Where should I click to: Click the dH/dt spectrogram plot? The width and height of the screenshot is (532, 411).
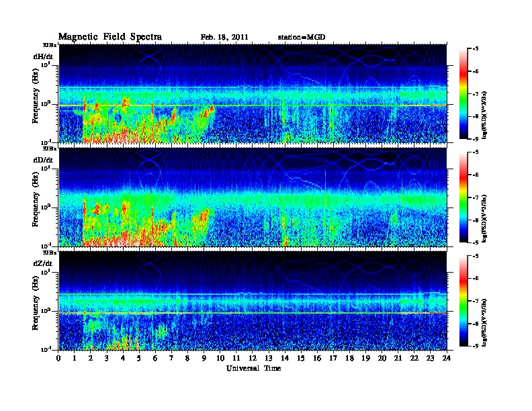click(x=253, y=93)
